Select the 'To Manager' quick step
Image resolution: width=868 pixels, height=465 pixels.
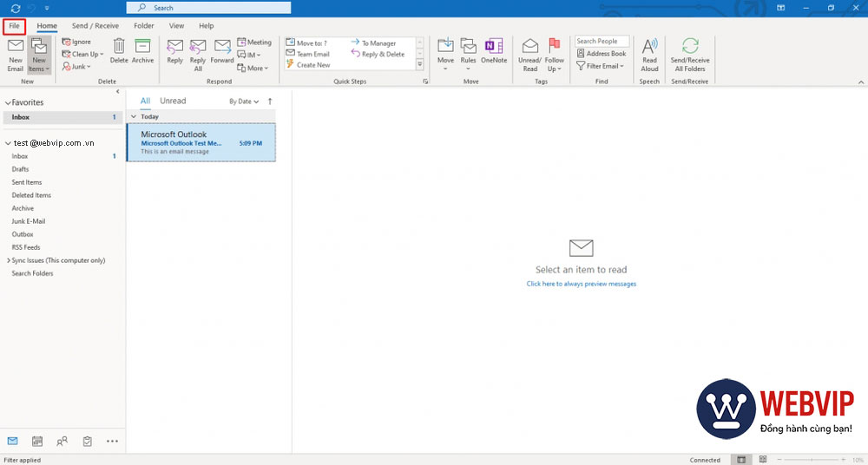[x=373, y=43]
